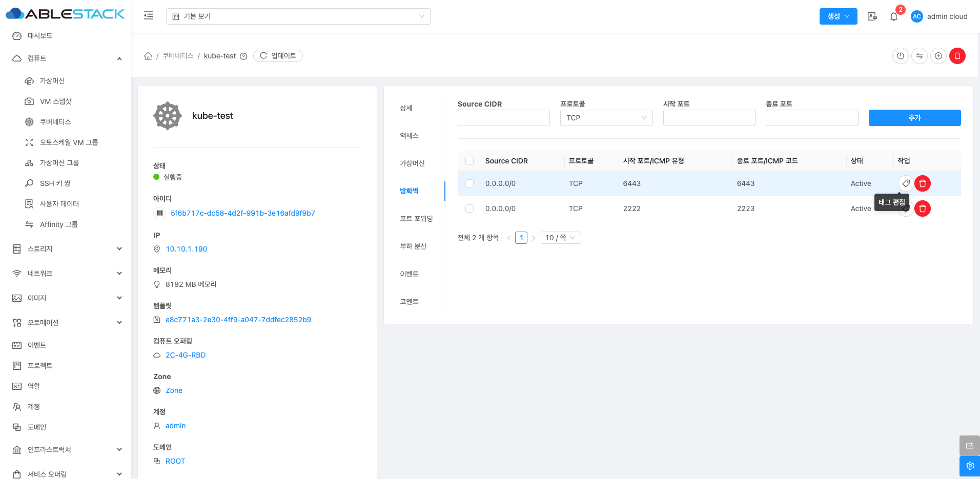Image resolution: width=980 pixels, height=479 pixels.
Task: Toggle the sidebar collapse menu icon
Action: [x=149, y=16]
